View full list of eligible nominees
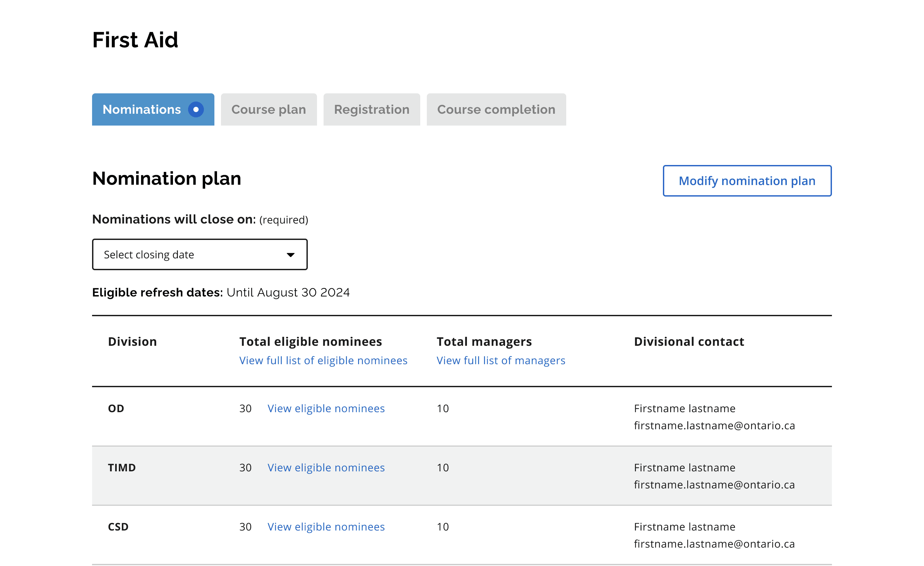This screenshot has width=924, height=566. tap(323, 360)
